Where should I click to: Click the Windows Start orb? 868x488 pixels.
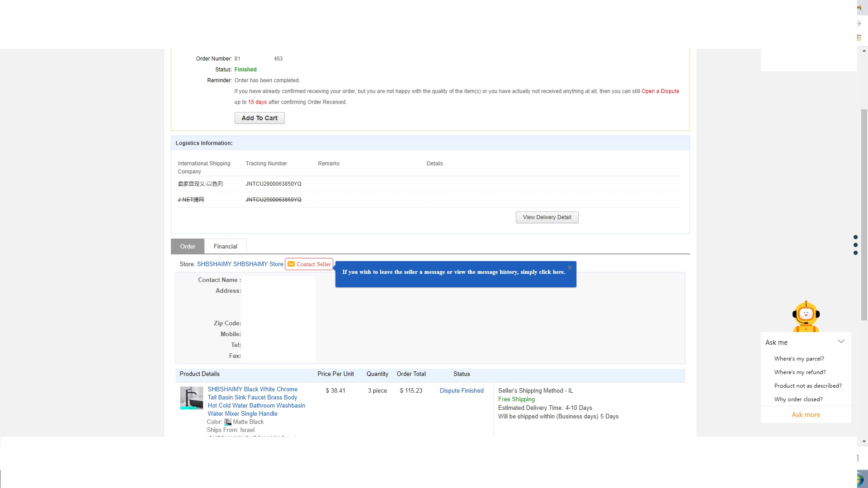[861, 479]
